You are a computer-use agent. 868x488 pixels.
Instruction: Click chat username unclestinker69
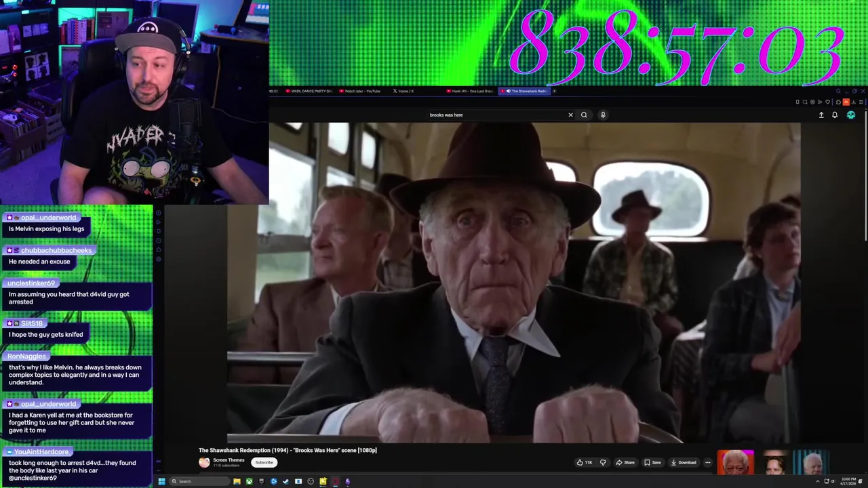point(31,283)
